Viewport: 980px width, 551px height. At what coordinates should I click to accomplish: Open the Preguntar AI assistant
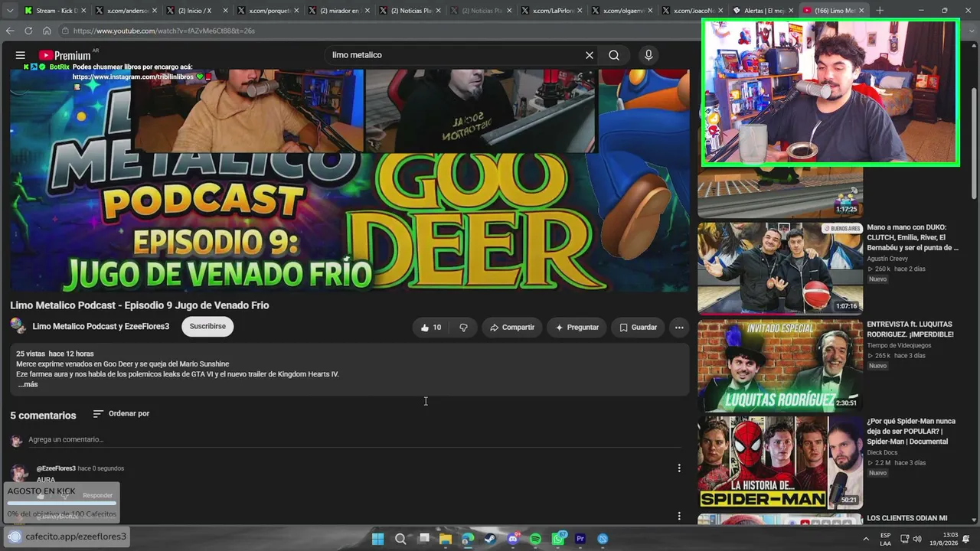click(577, 328)
